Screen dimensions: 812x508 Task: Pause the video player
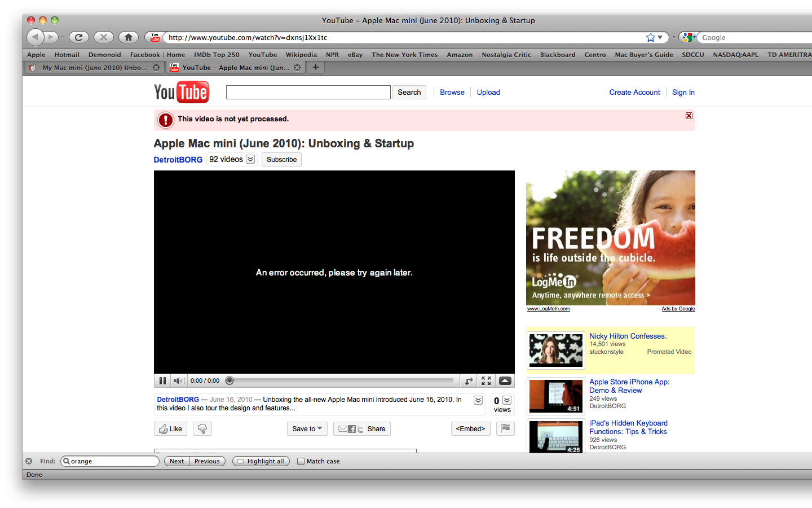(162, 380)
